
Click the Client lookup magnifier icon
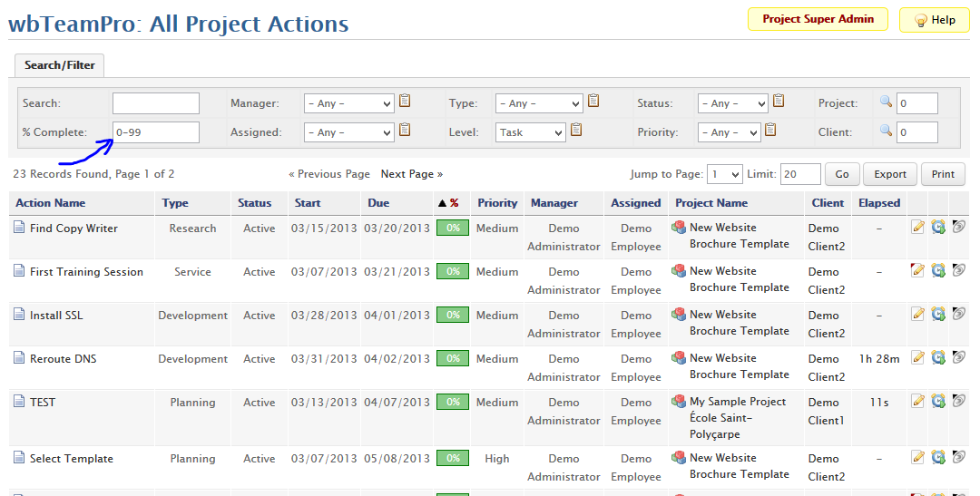887,131
